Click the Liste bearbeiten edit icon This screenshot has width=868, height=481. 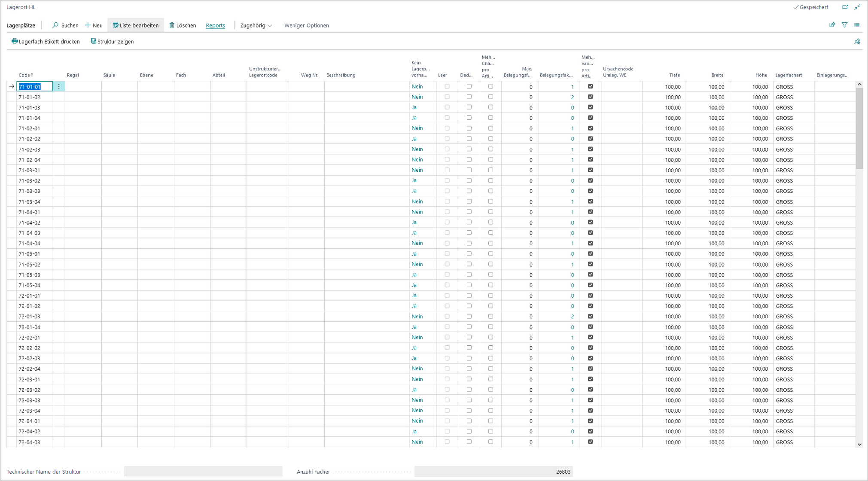[x=115, y=25]
